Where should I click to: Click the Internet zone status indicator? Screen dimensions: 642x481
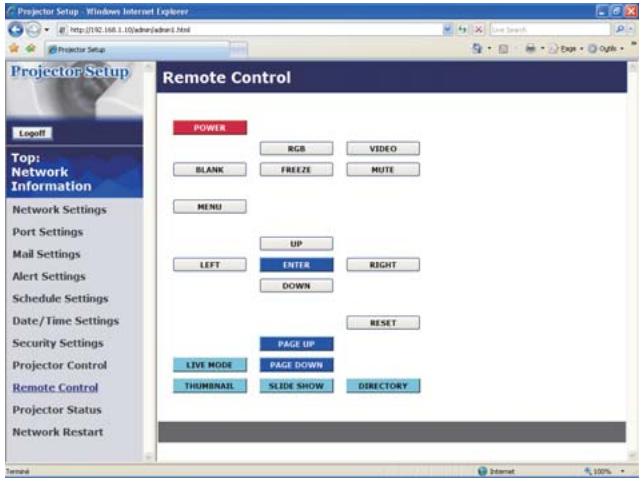[496, 471]
